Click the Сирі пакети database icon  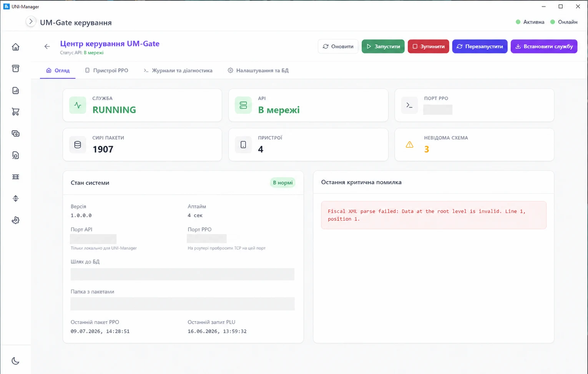(78, 145)
